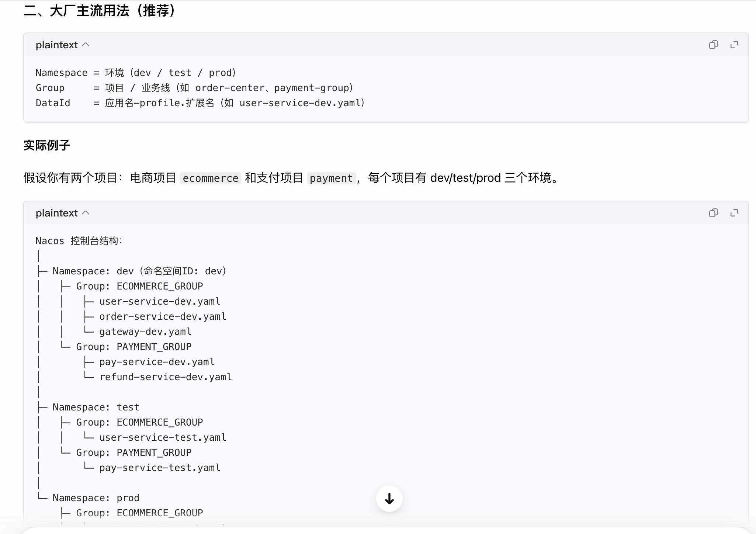Click pay-service-dev.yaml entry

[157, 362]
